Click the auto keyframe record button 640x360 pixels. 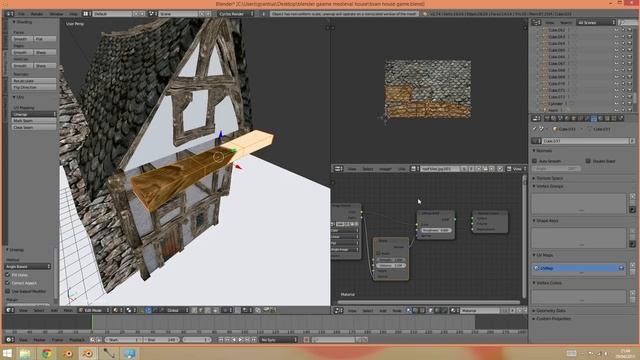coord(306,340)
